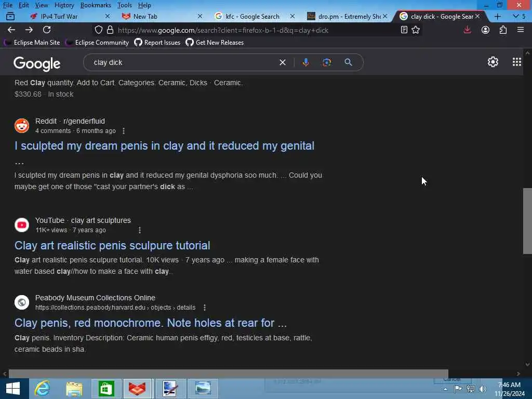532x399 pixels.
Task: Open the volume speaker tray icon
Action: 483,389
